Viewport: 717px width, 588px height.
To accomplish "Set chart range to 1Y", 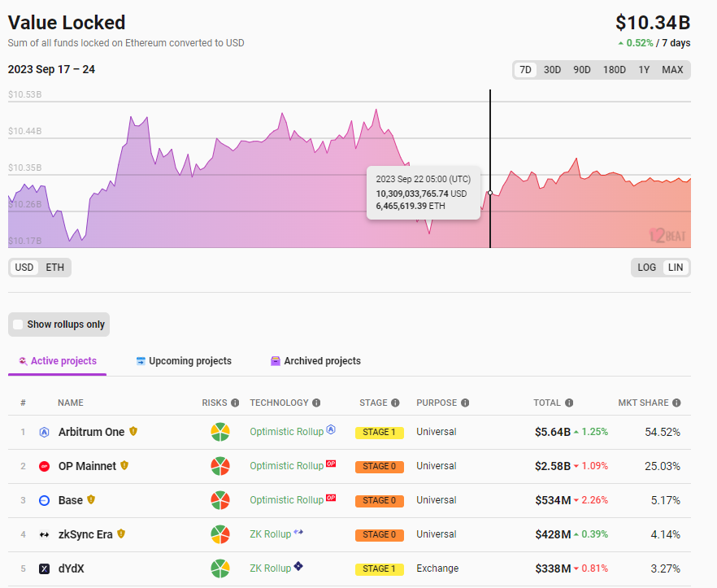I will coord(644,70).
